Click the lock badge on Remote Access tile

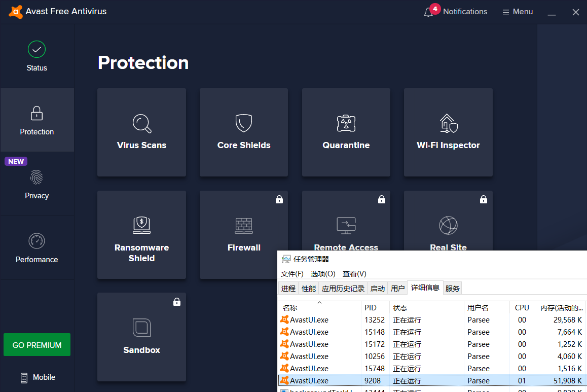click(382, 199)
